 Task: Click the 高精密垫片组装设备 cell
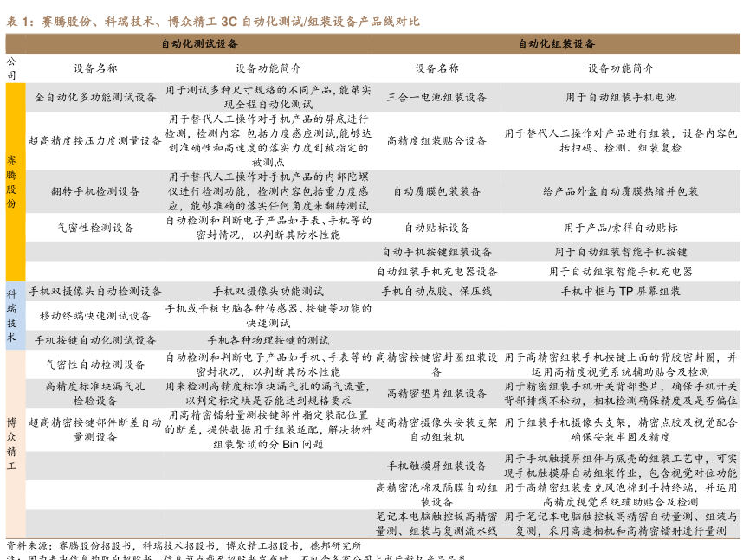pos(436,393)
